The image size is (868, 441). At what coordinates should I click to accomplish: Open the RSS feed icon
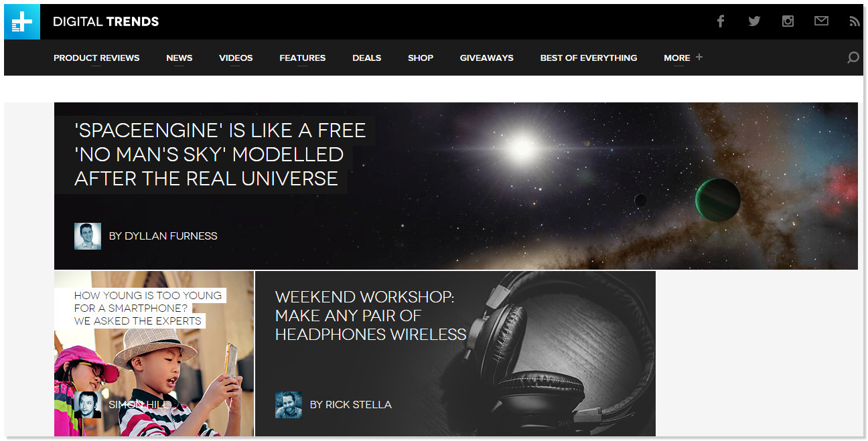click(x=854, y=21)
